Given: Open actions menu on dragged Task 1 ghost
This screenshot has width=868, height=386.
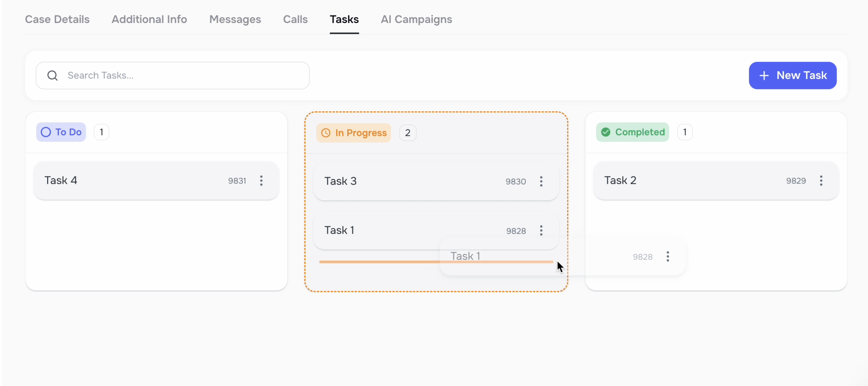Looking at the screenshot, I should (667, 256).
